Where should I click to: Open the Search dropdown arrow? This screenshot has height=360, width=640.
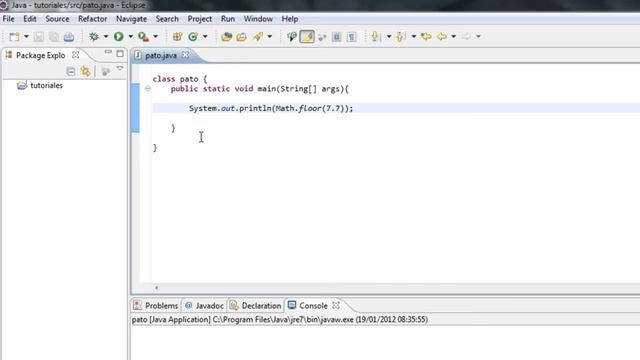click(x=270, y=37)
